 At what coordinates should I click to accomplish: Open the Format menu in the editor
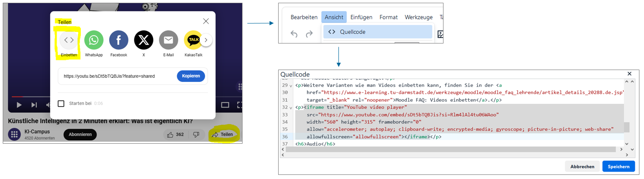[389, 17]
